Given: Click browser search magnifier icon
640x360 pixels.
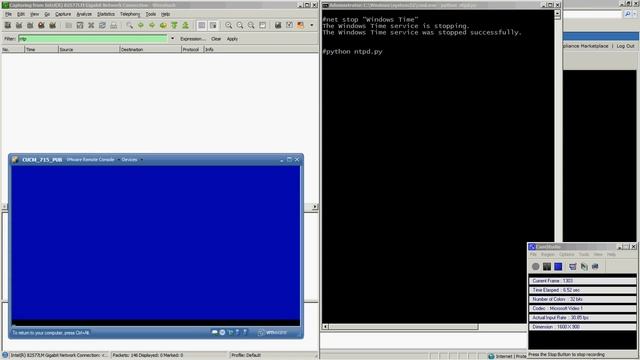Looking at the screenshot, I should click(628, 14).
